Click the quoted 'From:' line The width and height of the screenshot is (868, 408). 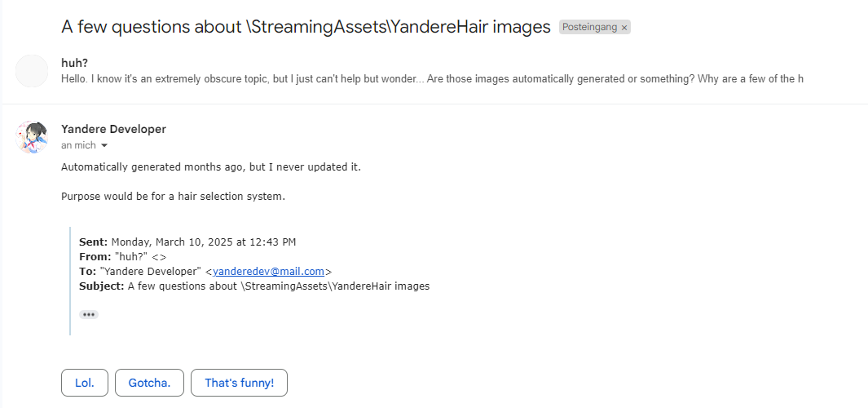coord(122,257)
